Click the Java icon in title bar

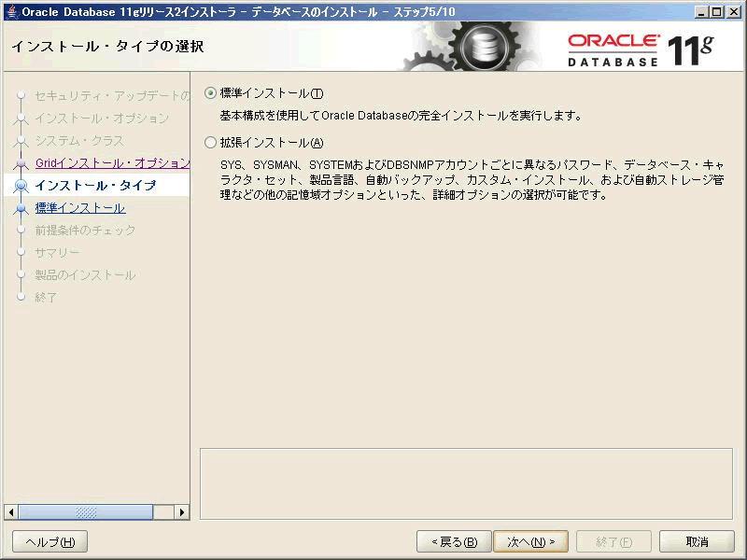[10, 11]
